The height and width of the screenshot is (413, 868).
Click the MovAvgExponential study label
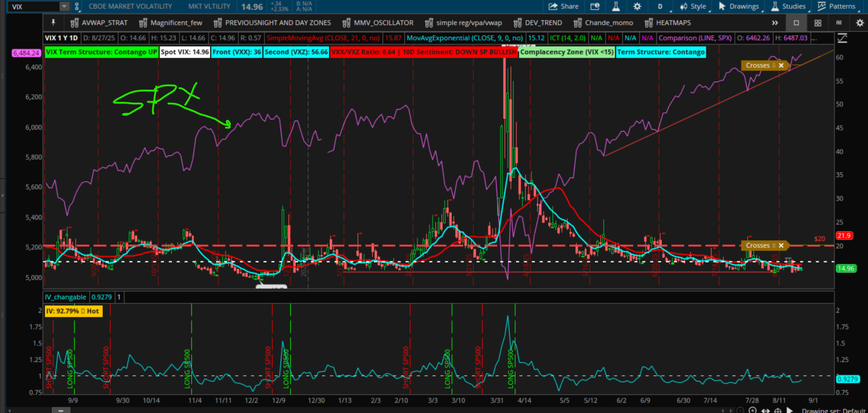tap(465, 38)
